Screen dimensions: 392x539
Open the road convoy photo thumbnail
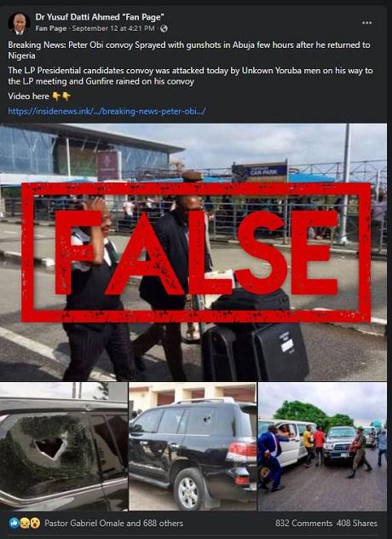pos(322,446)
